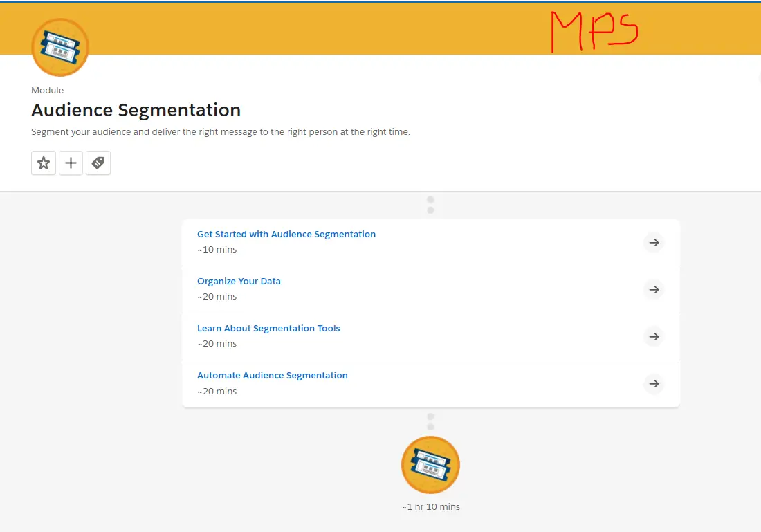Open the tags for this module
Screen dimensions: 761x532
(x=98, y=163)
